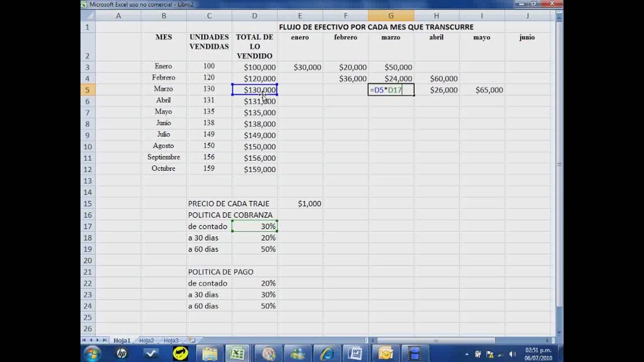Open Outlook from the taskbar
The height and width of the screenshot is (362, 644).
pyautogui.click(x=385, y=354)
